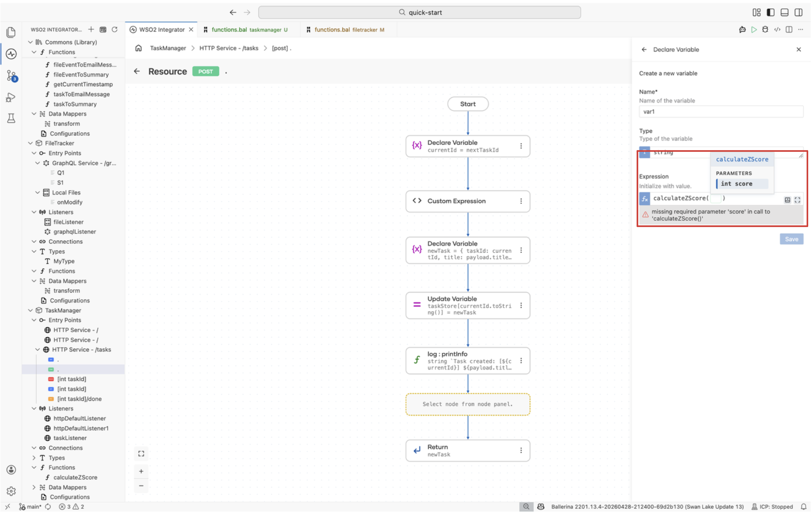Click the add plus icon in sidebar header

point(91,29)
